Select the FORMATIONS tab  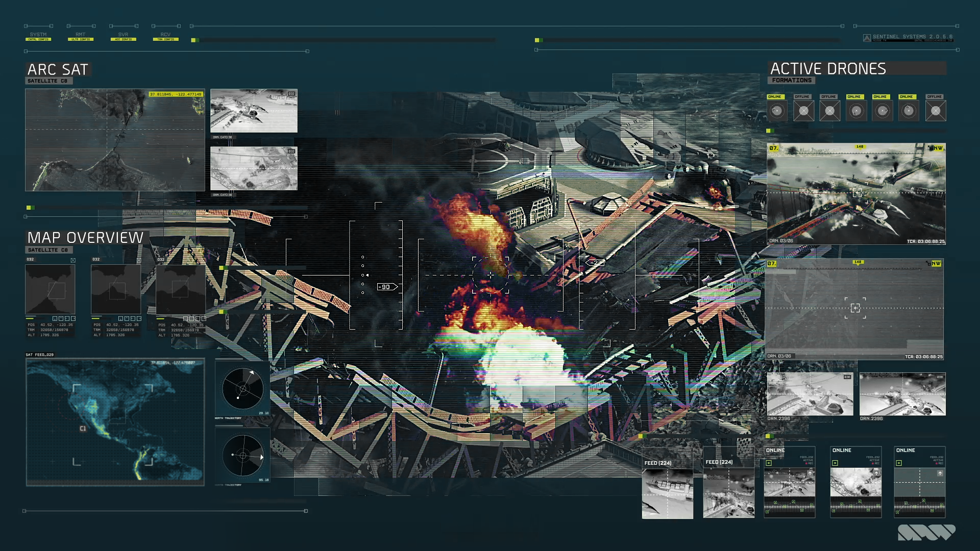pyautogui.click(x=791, y=81)
